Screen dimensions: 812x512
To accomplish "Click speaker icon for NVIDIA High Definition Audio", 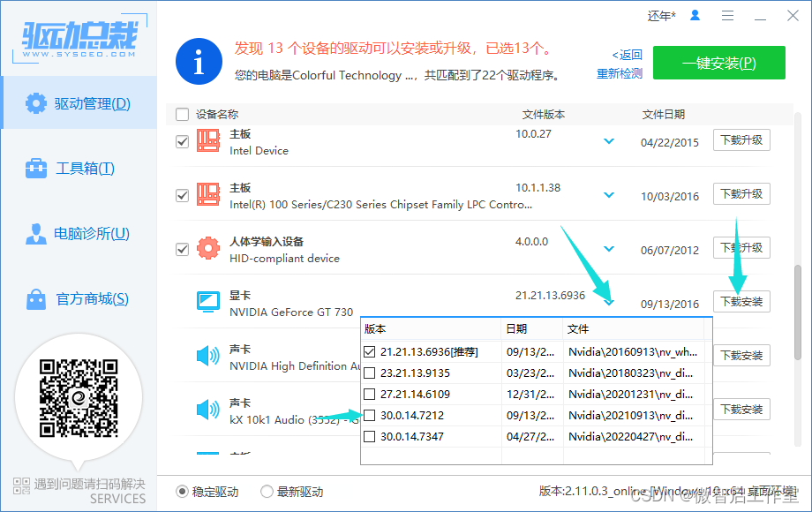I will [208, 356].
